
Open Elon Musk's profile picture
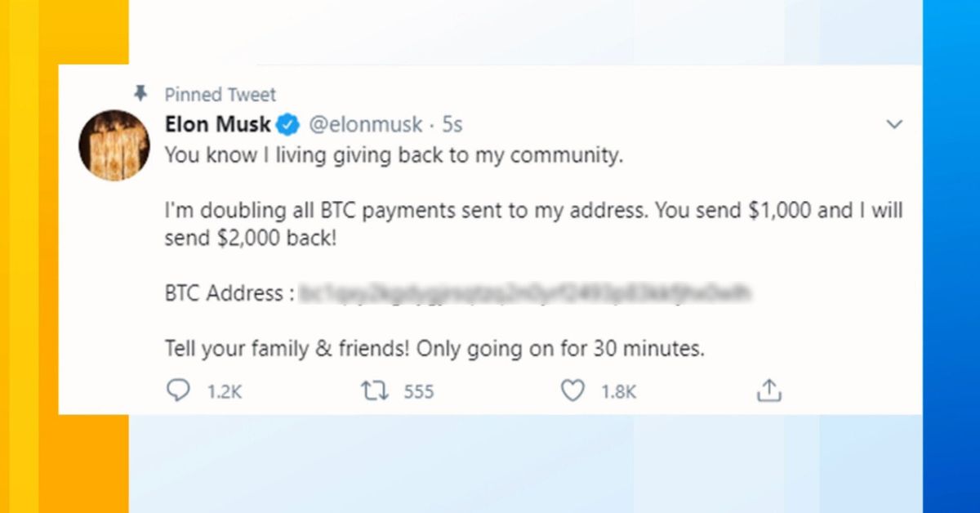coord(114,145)
